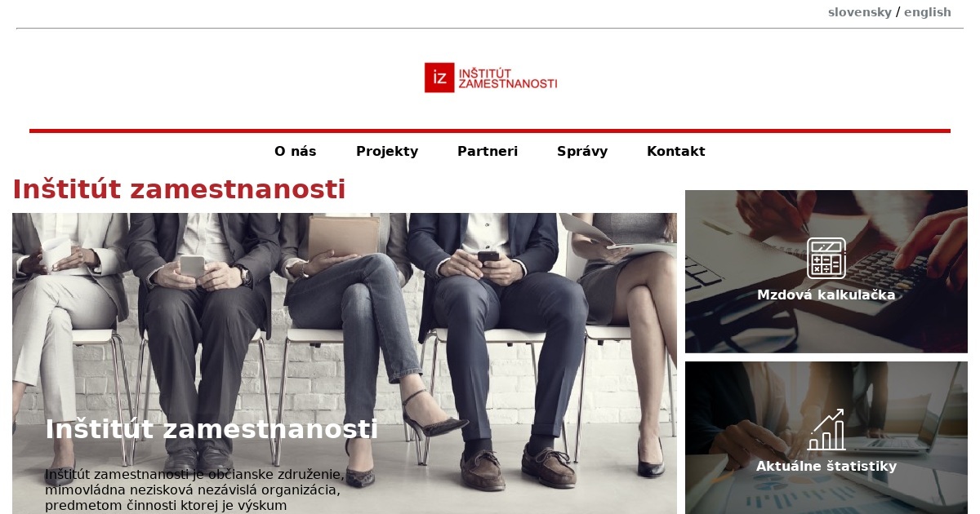Click the red Inštitút zamestnanosti page heading
The height and width of the screenshot is (514, 980).
click(179, 189)
